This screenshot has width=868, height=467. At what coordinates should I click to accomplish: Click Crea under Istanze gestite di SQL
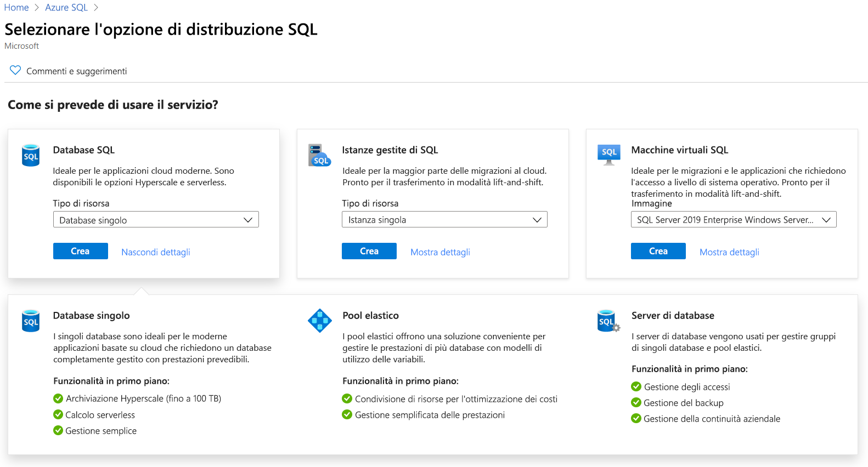tap(369, 251)
